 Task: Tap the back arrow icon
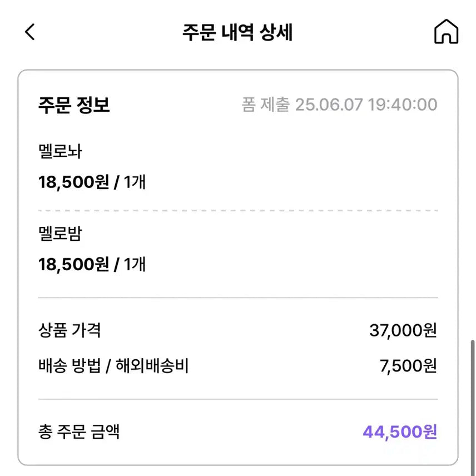(30, 32)
